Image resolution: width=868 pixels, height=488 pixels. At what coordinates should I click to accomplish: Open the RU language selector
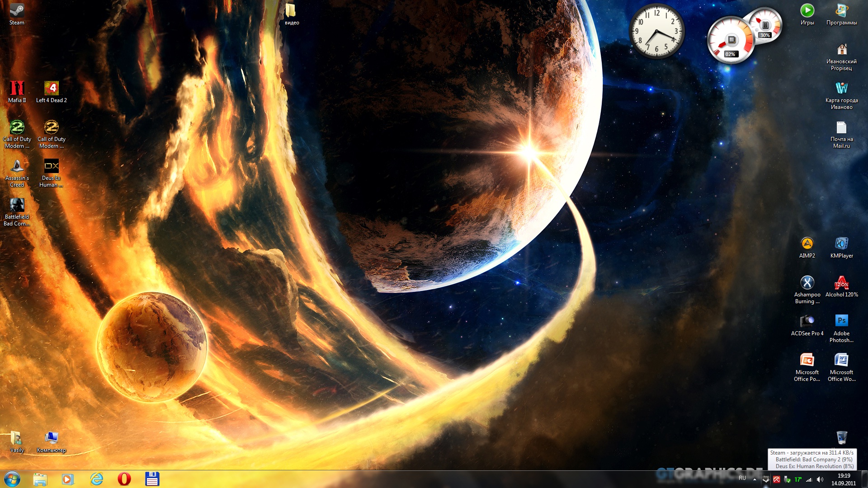pos(742,478)
